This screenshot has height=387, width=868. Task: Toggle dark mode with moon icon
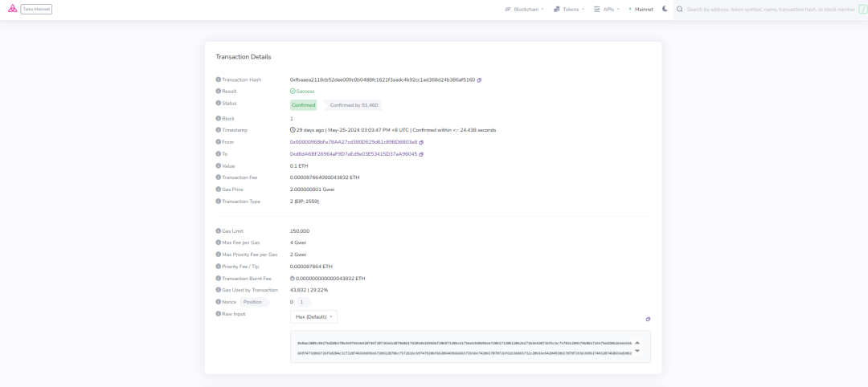[665, 9]
